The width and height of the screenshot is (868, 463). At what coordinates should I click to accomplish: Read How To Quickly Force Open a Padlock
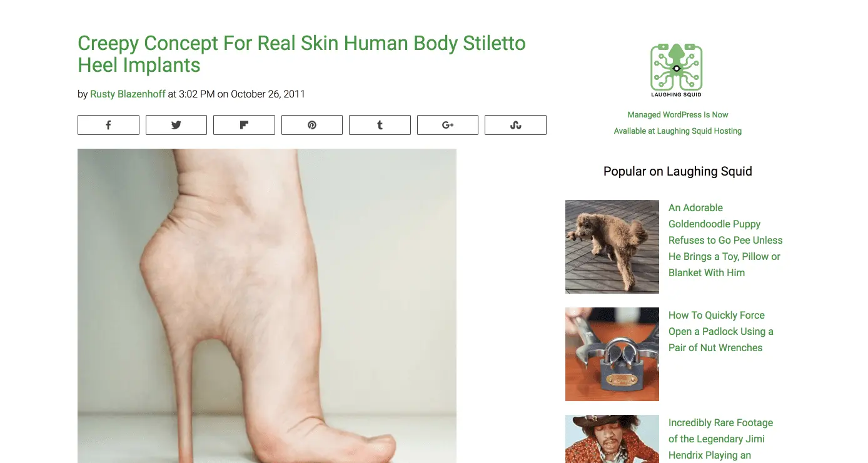point(721,331)
